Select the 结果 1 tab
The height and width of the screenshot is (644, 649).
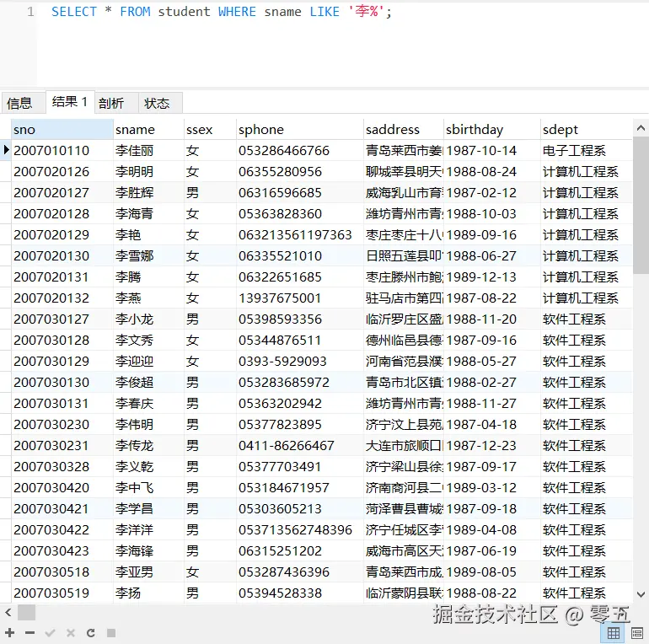(x=70, y=102)
